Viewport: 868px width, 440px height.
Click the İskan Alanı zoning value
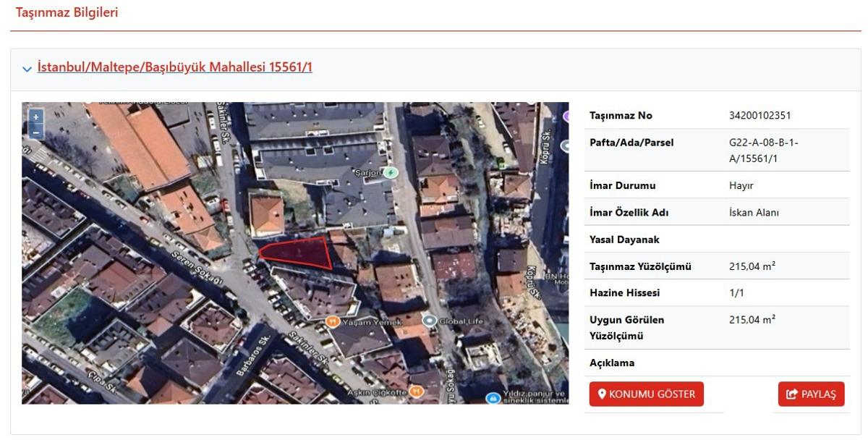pyautogui.click(x=754, y=213)
